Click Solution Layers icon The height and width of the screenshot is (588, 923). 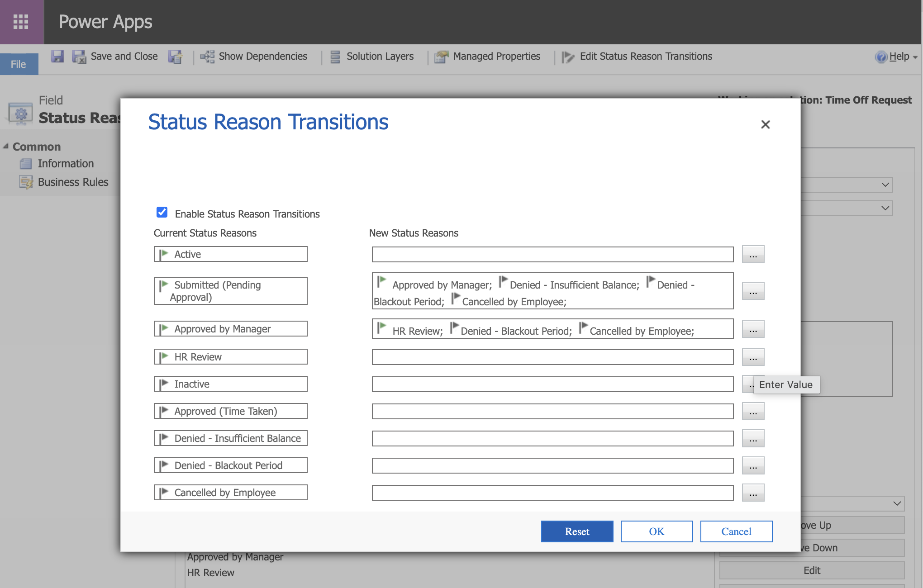335,57
